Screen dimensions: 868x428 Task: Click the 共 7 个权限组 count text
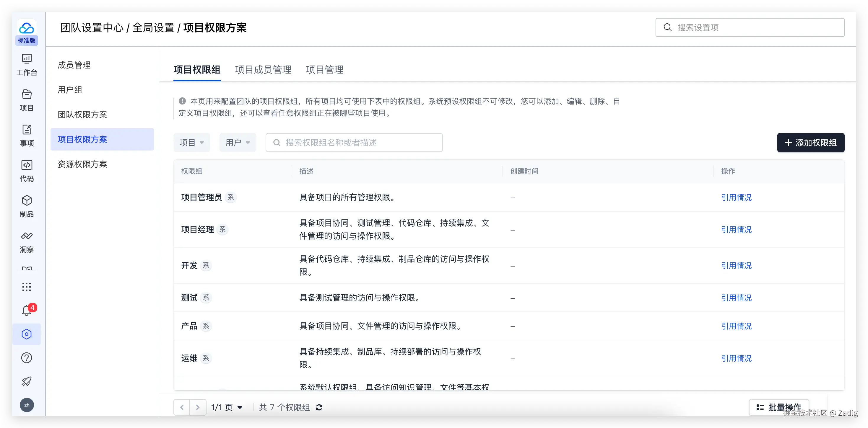pyautogui.click(x=285, y=407)
